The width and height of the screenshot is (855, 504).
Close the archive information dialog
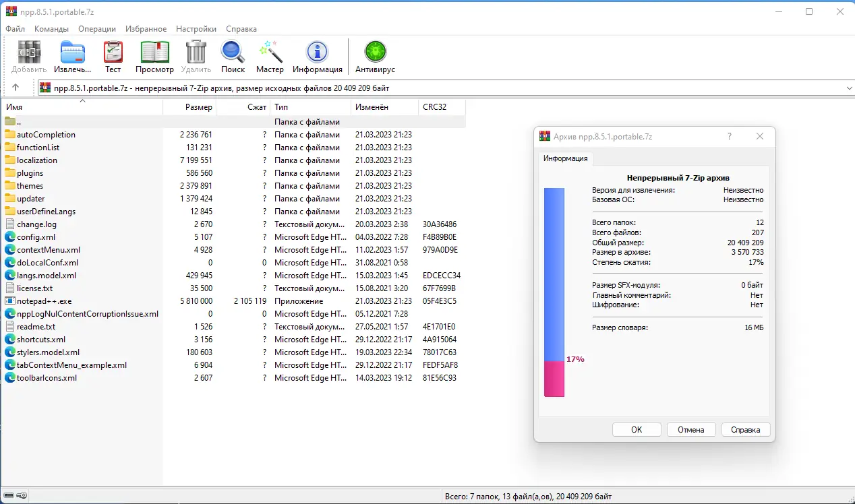[760, 136]
